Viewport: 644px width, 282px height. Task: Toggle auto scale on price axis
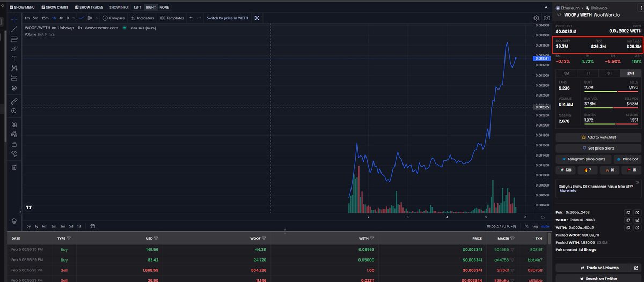[x=545, y=226]
